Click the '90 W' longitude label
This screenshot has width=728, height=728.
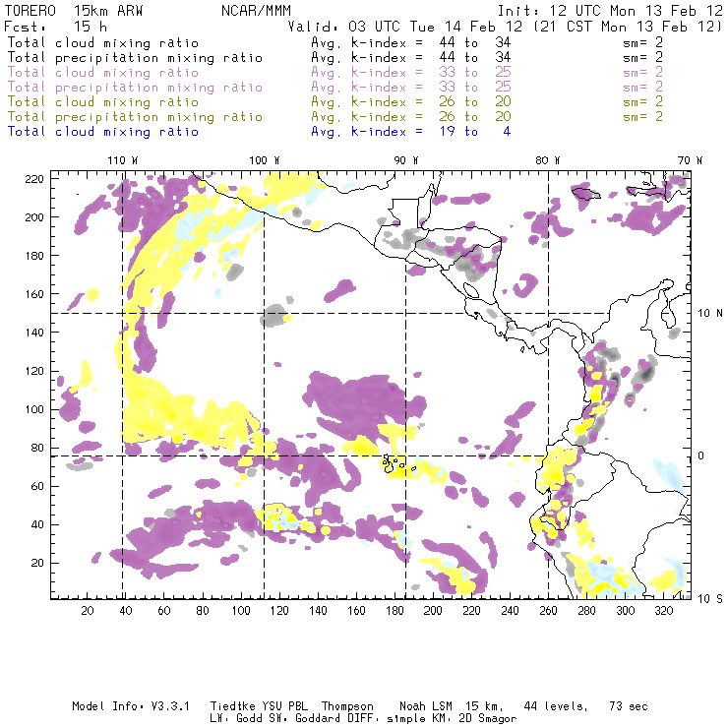pos(406,160)
